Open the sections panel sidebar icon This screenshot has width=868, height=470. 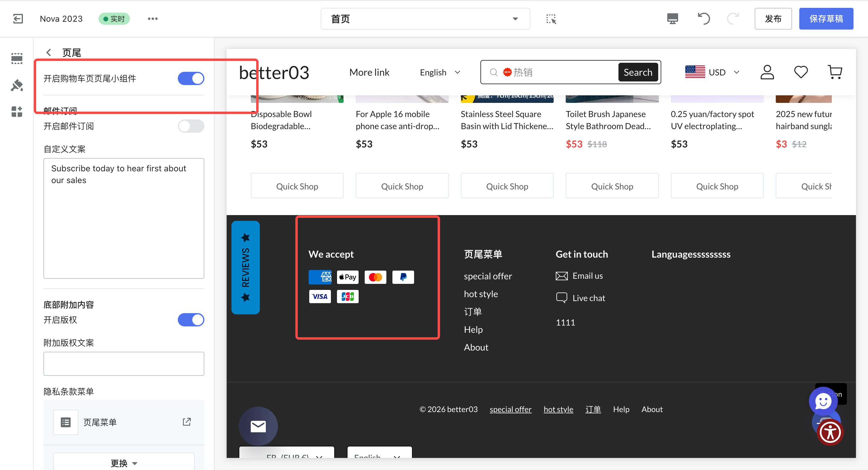tap(17, 58)
